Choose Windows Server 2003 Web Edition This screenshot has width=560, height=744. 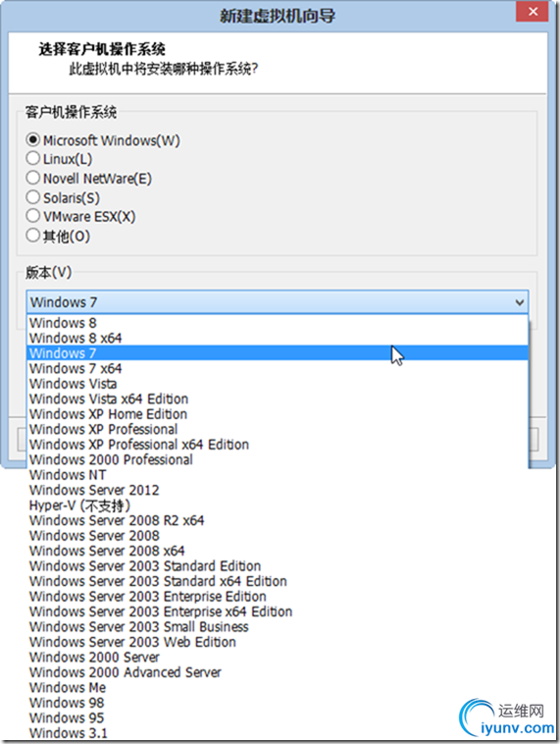(278, 642)
